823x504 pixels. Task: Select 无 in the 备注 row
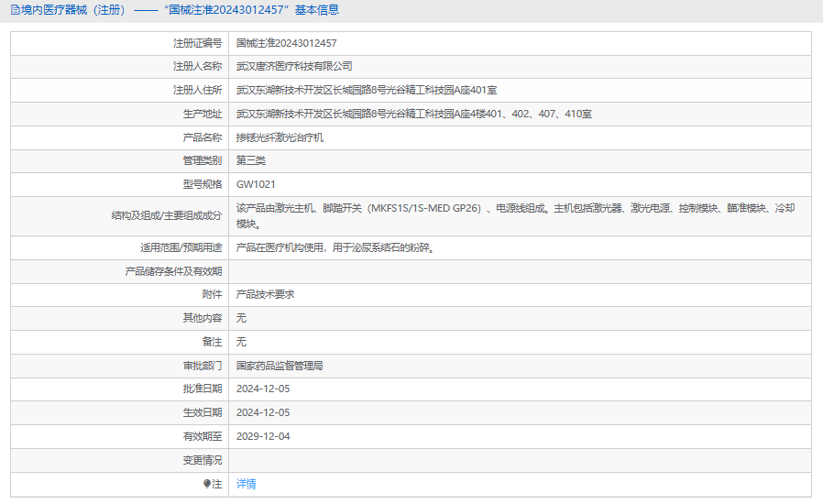click(x=241, y=342)
